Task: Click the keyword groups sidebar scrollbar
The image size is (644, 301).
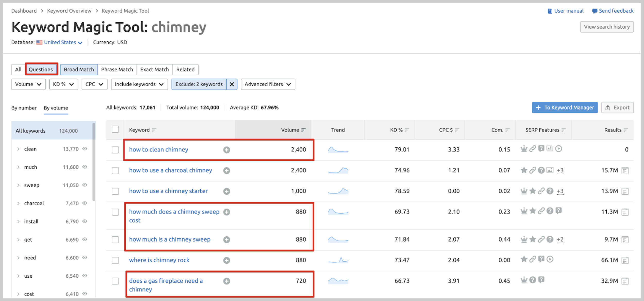Action: point(94,162)
